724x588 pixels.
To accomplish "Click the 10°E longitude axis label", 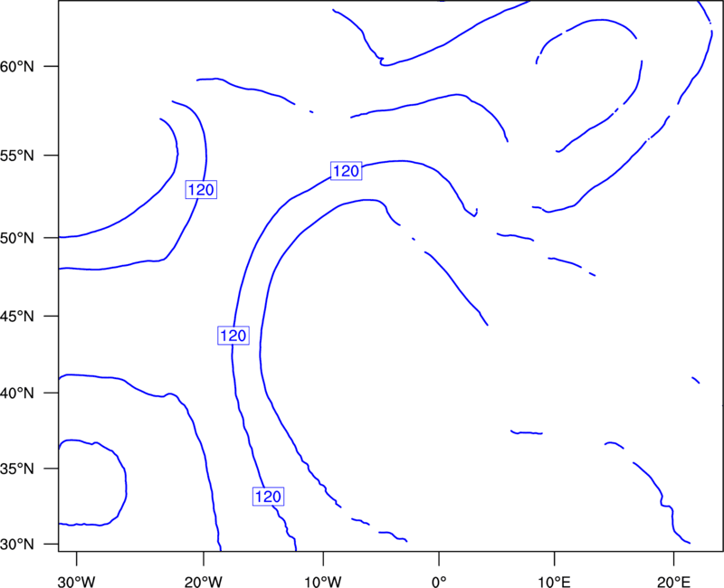I will point(554,582).
